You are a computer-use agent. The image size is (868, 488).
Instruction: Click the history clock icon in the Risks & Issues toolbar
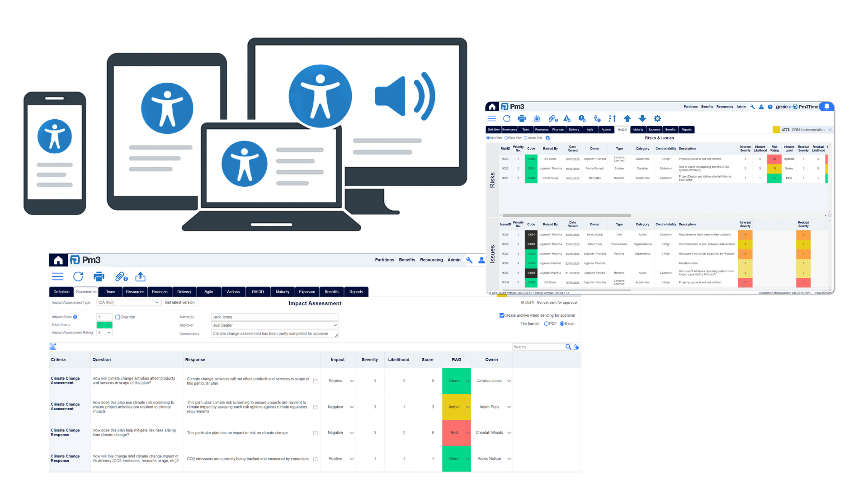[537, 118]
